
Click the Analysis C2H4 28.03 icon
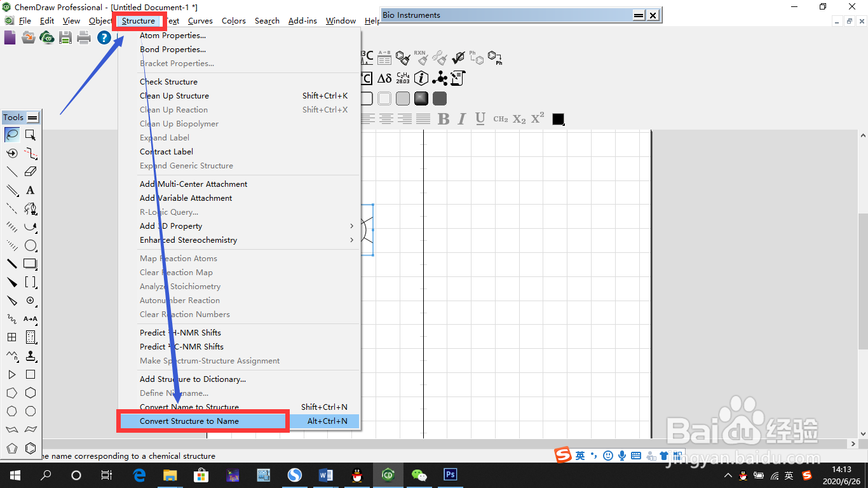click(x=403, y=78)
